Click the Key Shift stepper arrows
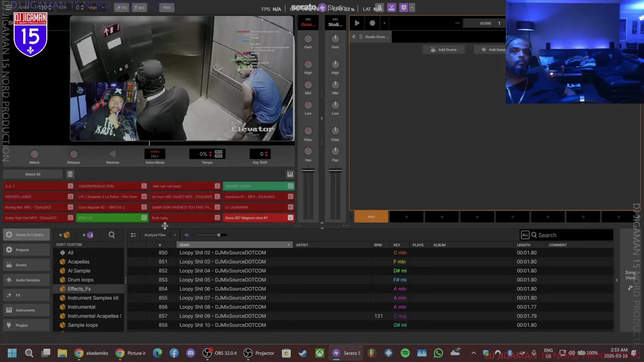644x362 pixels. (266, 154)
